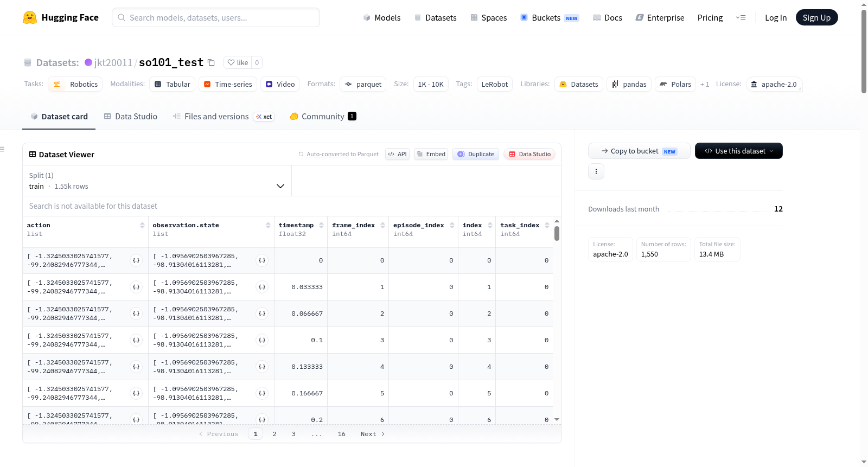
Task: Select the Polars library tag
Action: coord(675,84)
